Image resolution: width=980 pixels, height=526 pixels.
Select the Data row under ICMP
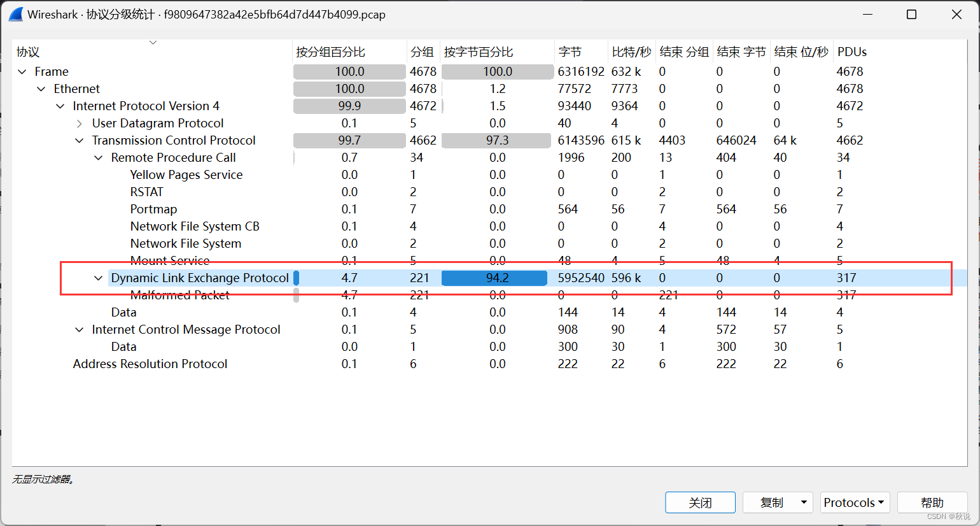(x=489, y=347)
